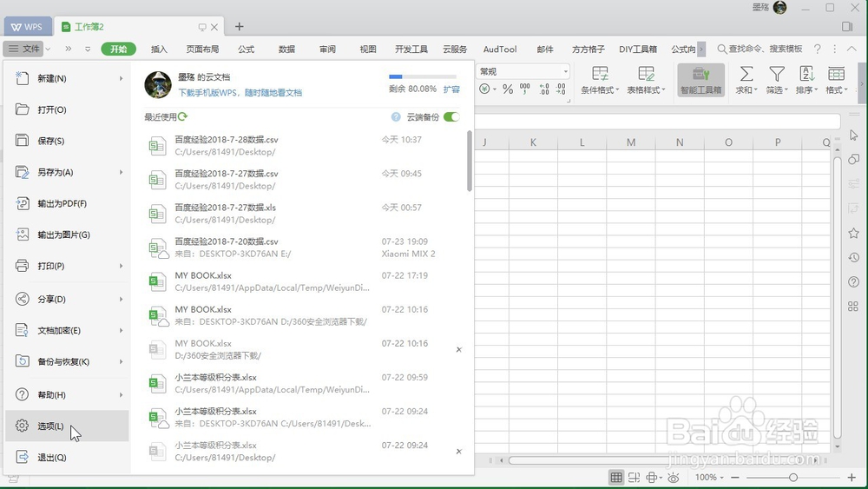Open the new tab plus button
The height and width of the screenshot is (489, 868).
pos(240,27)
